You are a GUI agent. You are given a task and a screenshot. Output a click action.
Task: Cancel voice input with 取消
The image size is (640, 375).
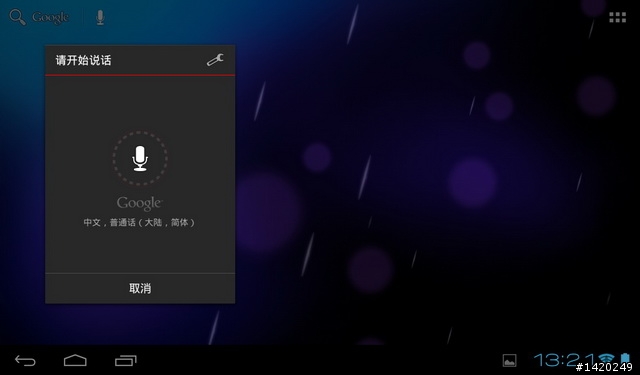140,288
